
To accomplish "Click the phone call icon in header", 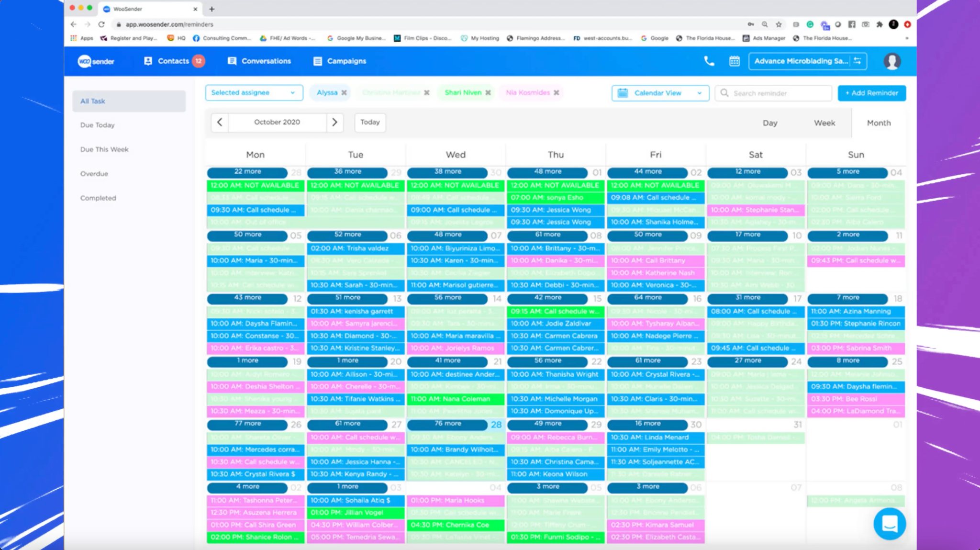I will [709, 61].
